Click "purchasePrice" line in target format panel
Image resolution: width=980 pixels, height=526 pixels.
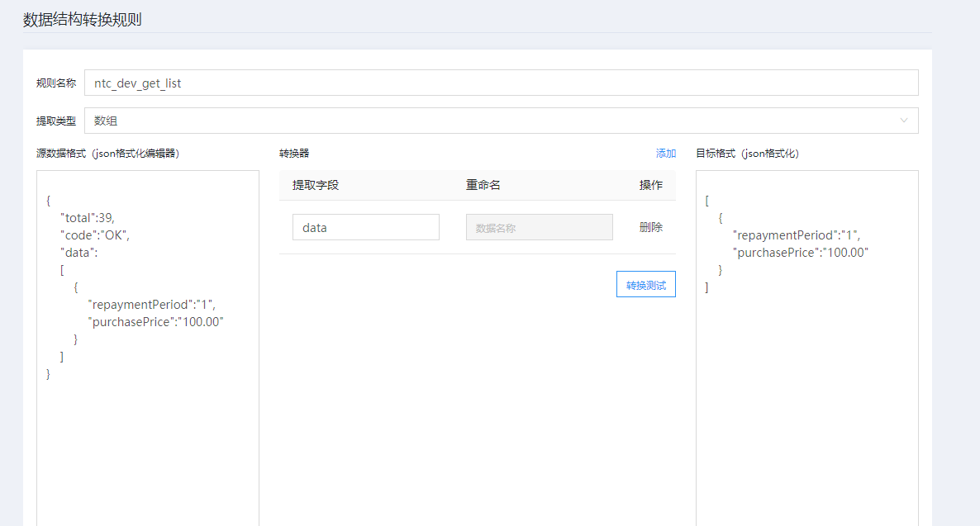(800, 253)
